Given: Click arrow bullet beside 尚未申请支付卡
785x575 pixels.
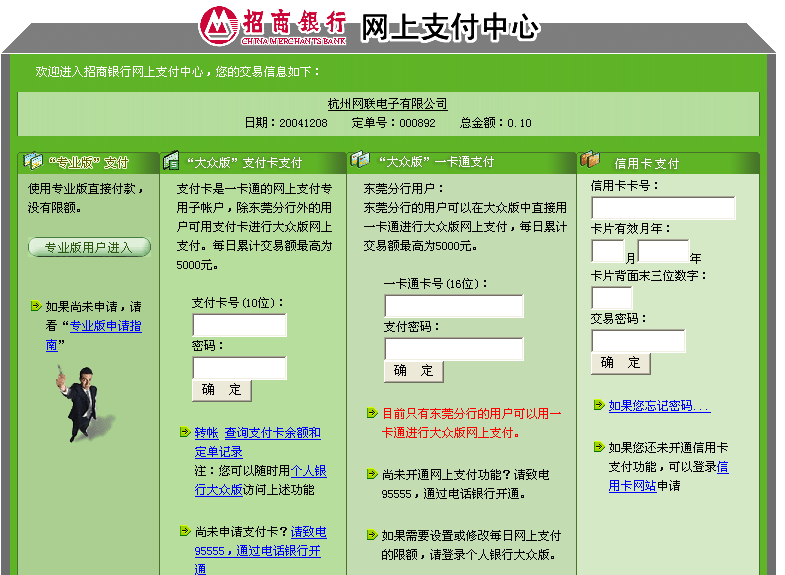Looking at the screenshot, I should coord(185,531).
